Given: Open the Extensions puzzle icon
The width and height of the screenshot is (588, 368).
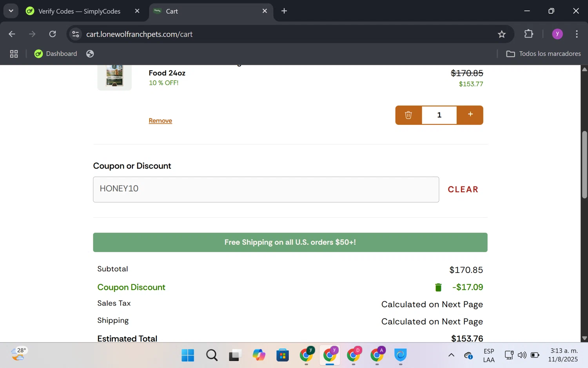Looking at the screenshot, I should 529,34.
